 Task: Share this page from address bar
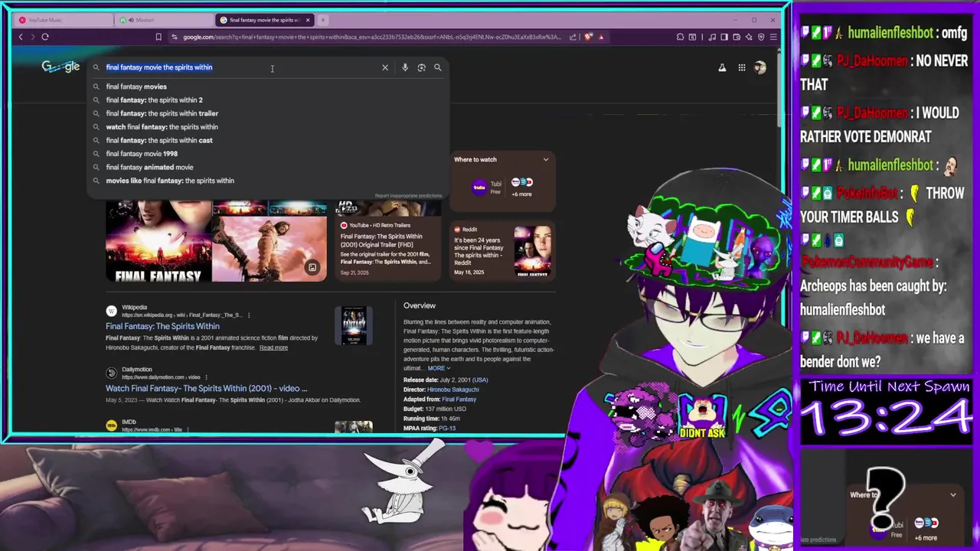tap(573, 37)
